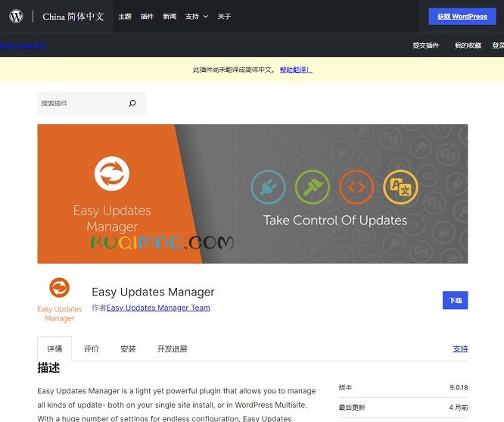Click the search magnifier icon
This screenshot has width=504, height=422.
(132, 103)
